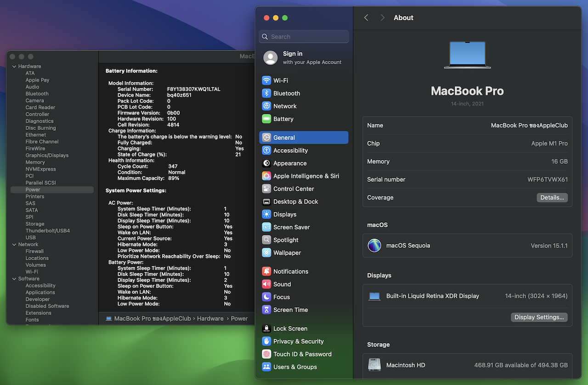Click Power in the System Information path bar

239,318
